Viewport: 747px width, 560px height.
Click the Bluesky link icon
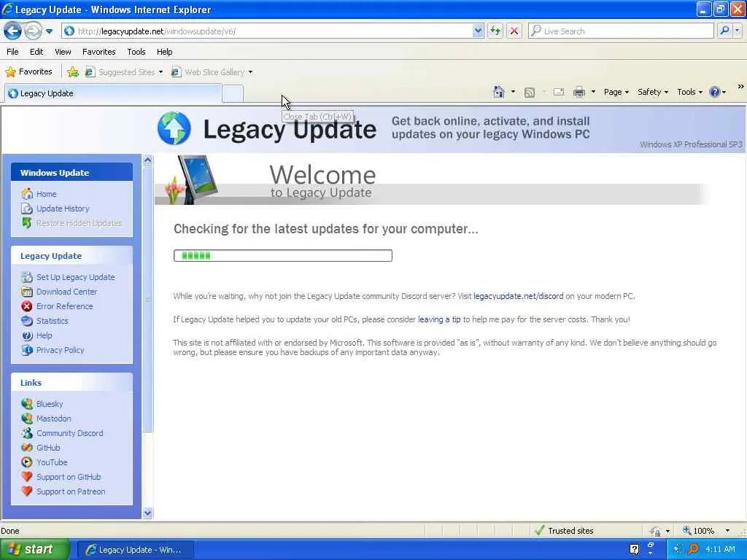tap(27, 404)
